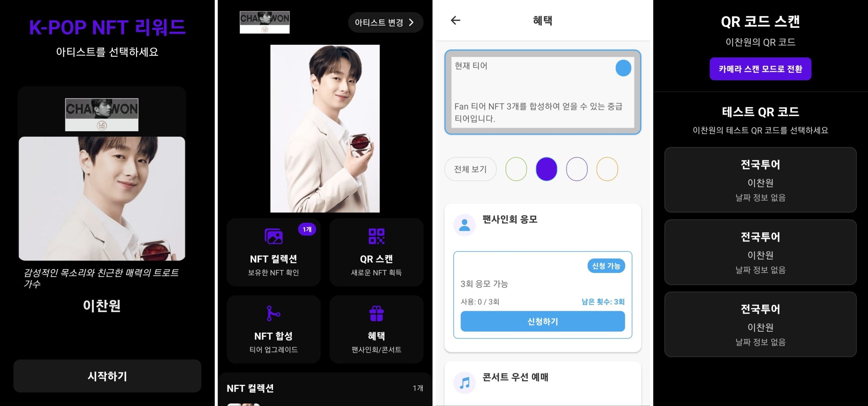868x406 pixels.
Task: Select the filled purple tier filter circle
Action: click(x=546, y=169)
